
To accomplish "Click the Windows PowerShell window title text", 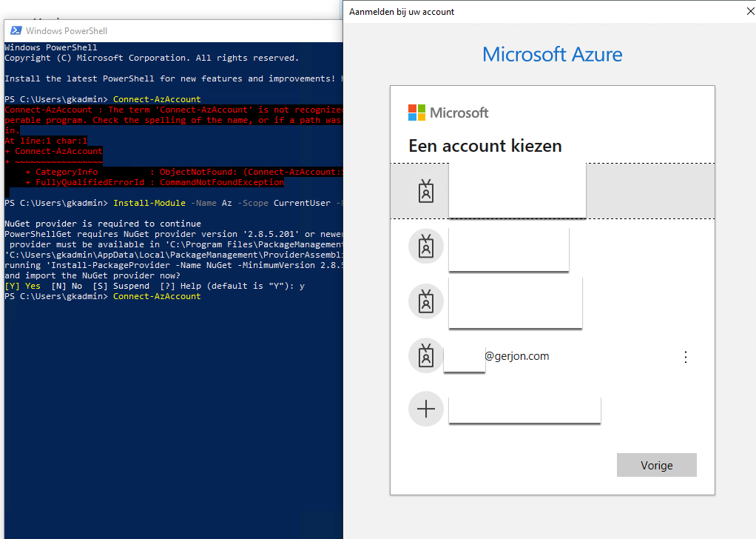I will [x=67, y=31].
